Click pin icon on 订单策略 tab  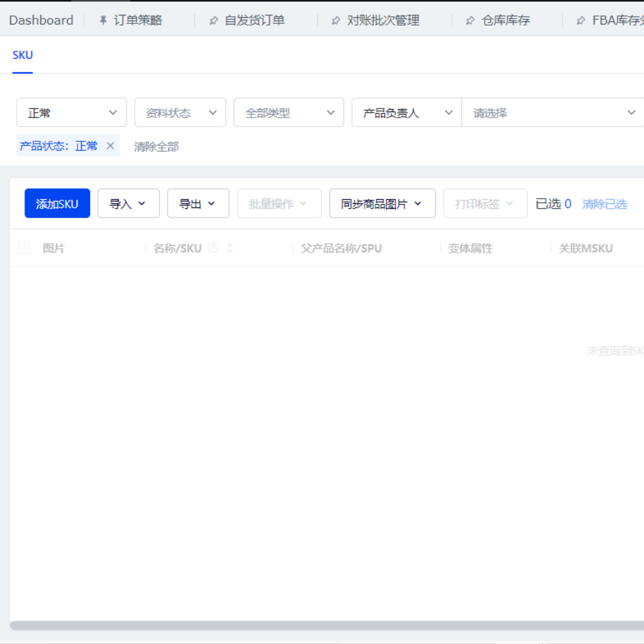pyautogui.click(x=103, y=21)
